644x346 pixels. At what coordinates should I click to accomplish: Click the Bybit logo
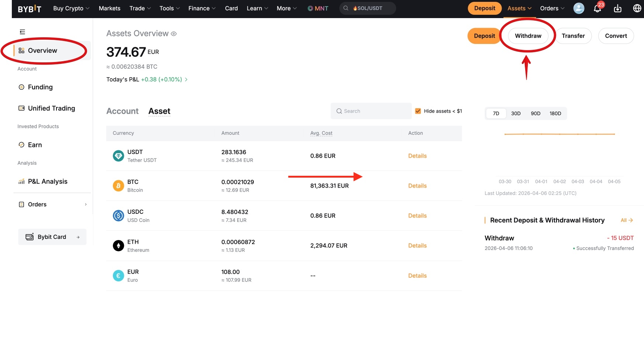tap(30, 8)
